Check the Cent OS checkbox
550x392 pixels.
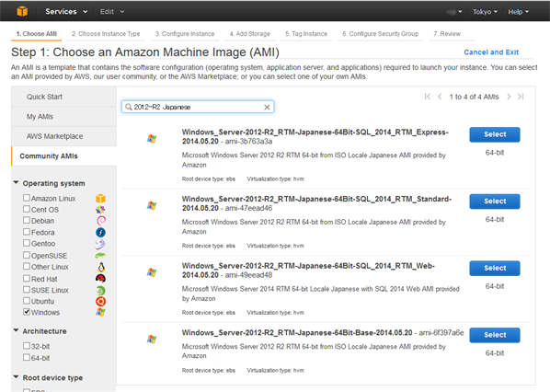27,209
